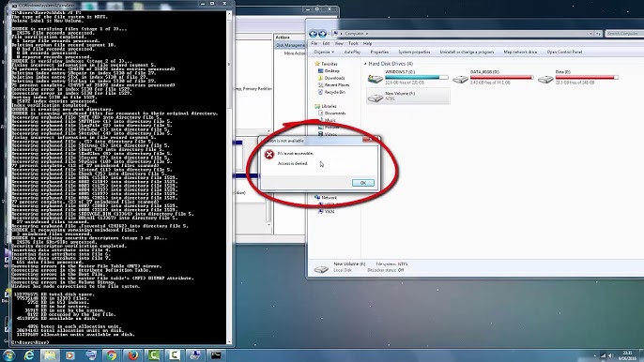Open Desktop in the Favorites list
The height and width of the screenshot is (362, 644).
pyautogui.click(x=332, y=71)
